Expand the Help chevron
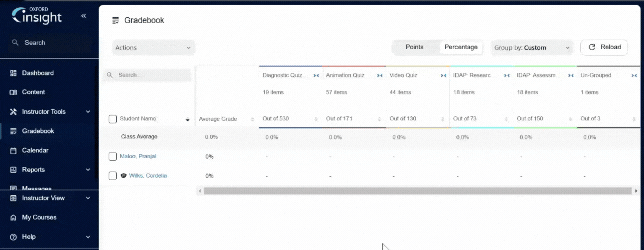The width and height of the screenshot is (644, 250). point(88,237)
